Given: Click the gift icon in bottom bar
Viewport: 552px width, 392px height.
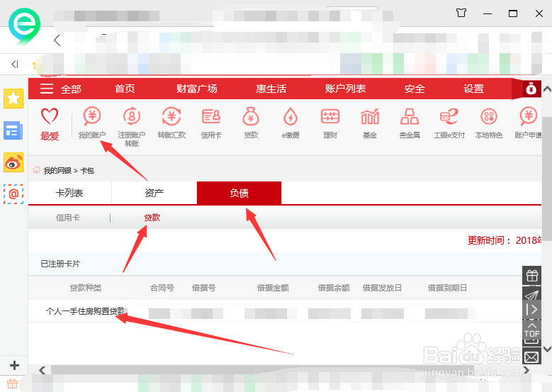Looking at the screenshot, I should (12, 383).
